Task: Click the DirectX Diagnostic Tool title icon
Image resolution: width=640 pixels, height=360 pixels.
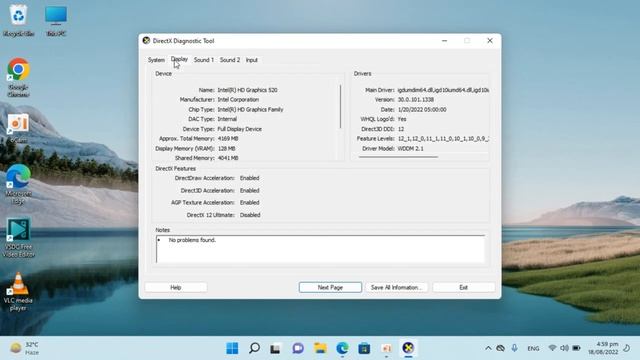Action: coord(146,40)
